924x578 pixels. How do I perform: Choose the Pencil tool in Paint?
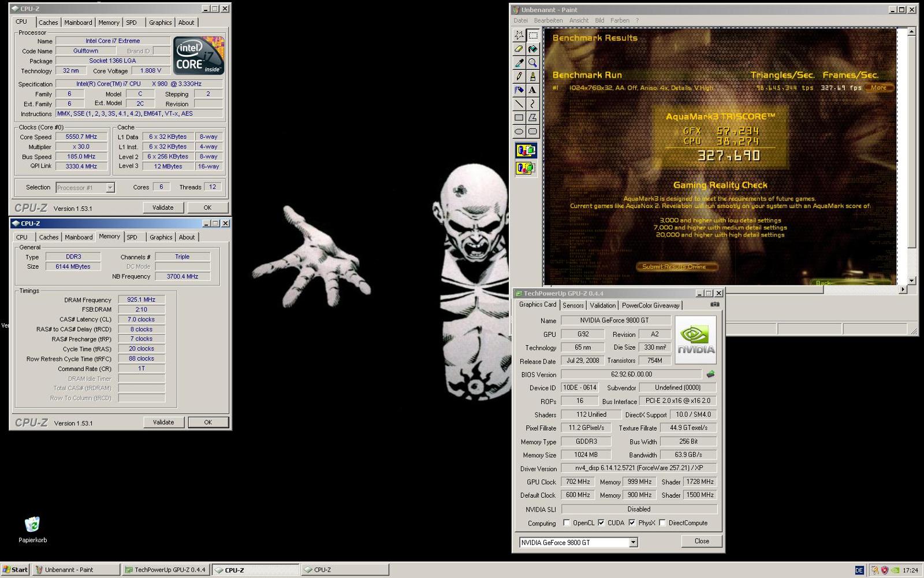point(519,76)
